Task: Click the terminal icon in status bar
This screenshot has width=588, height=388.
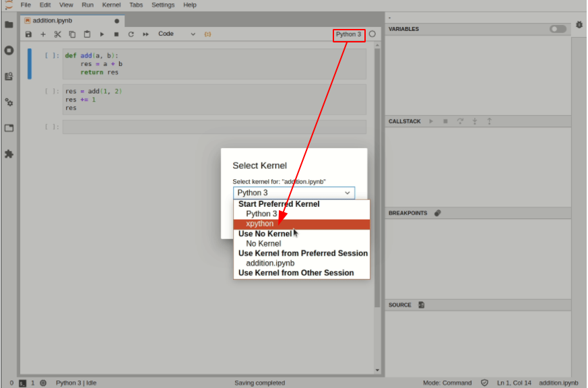Action: [x=22, y=383]
